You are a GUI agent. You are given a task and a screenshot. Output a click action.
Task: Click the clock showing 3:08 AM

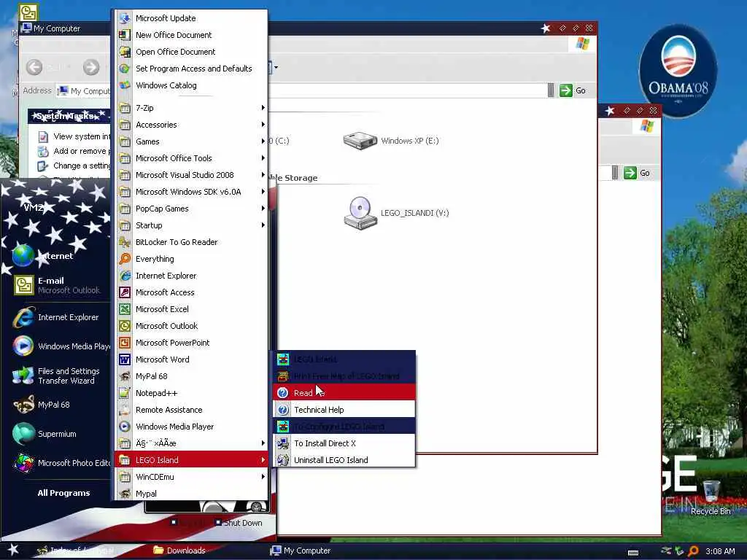720,551
